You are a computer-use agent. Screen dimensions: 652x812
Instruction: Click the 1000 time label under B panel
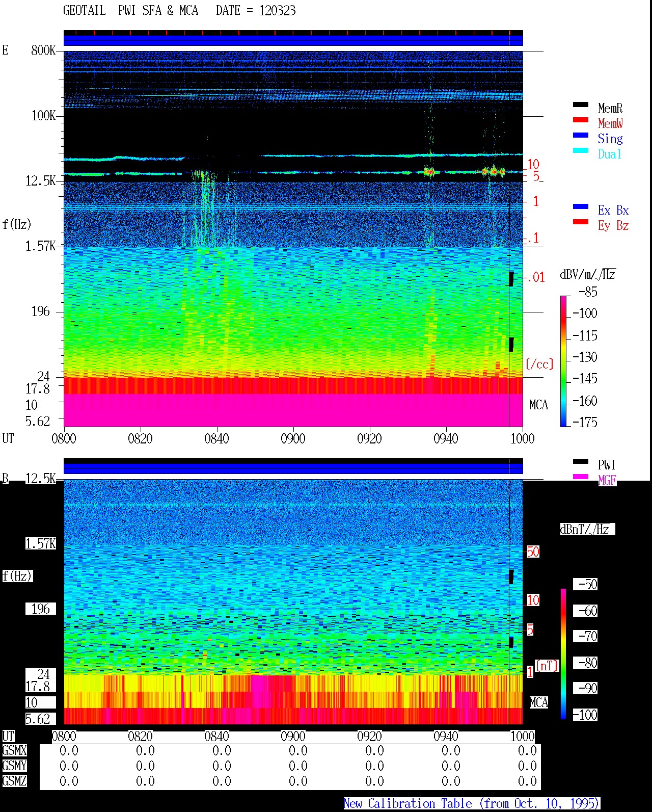[x=522, y=736]
